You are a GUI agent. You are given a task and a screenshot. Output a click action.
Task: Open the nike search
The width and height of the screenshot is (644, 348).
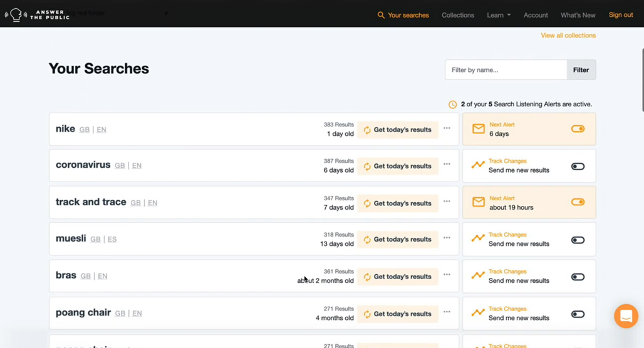tap(65, 129)
